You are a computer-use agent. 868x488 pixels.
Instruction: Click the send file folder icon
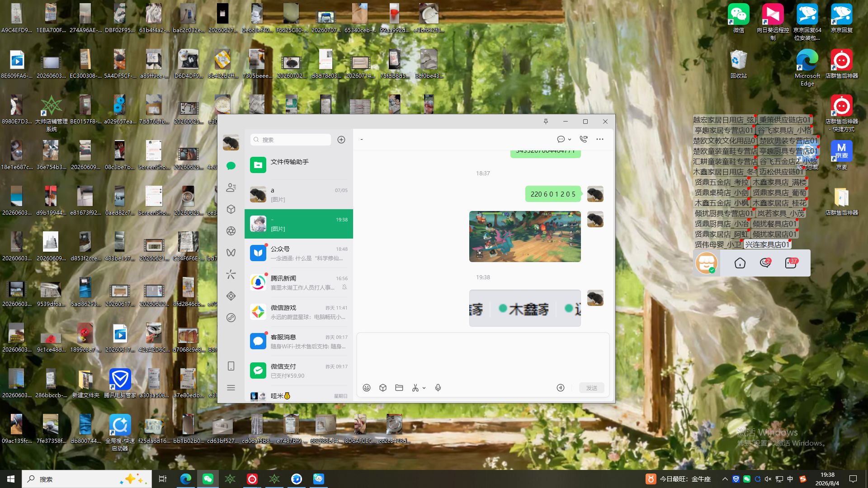[399, 388]
